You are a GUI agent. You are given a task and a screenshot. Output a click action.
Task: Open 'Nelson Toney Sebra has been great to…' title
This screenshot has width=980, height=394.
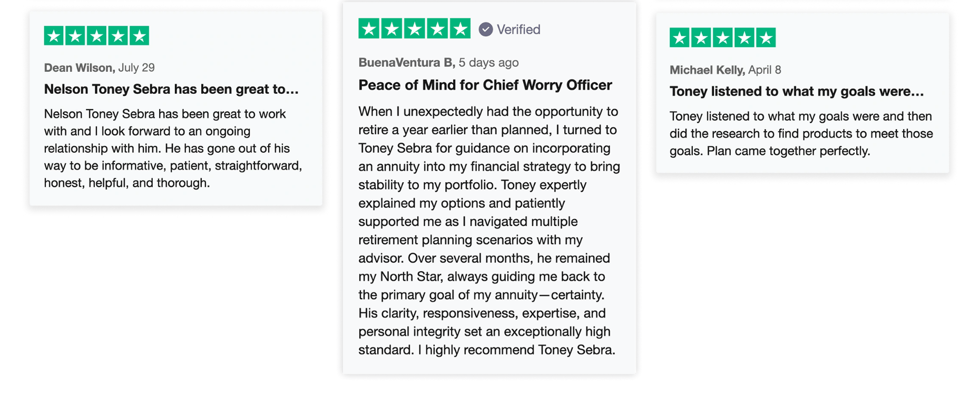[171, 89]
